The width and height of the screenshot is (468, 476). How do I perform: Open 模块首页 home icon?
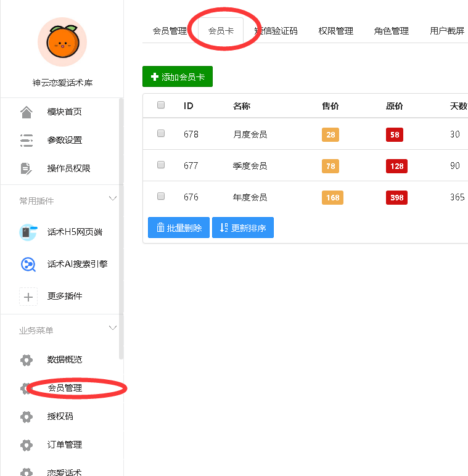[x=27, y=112]
